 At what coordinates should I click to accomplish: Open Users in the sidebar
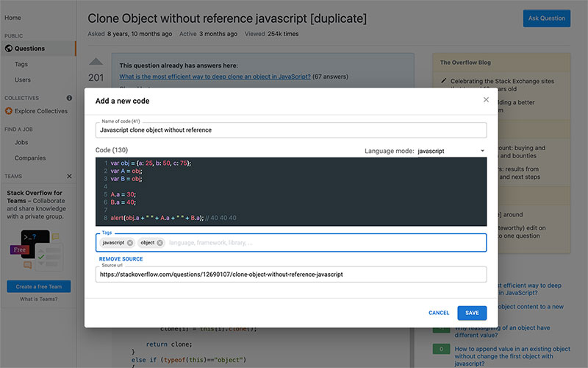tap(23, 80)
